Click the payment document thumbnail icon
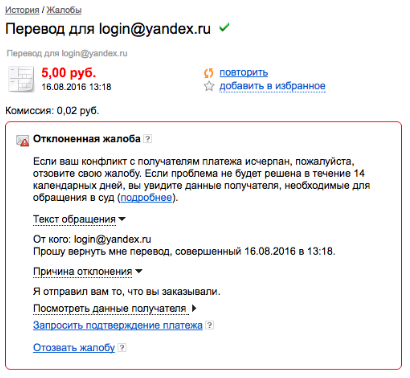This screenshot has width=410, height=378. tap(21, 79)
